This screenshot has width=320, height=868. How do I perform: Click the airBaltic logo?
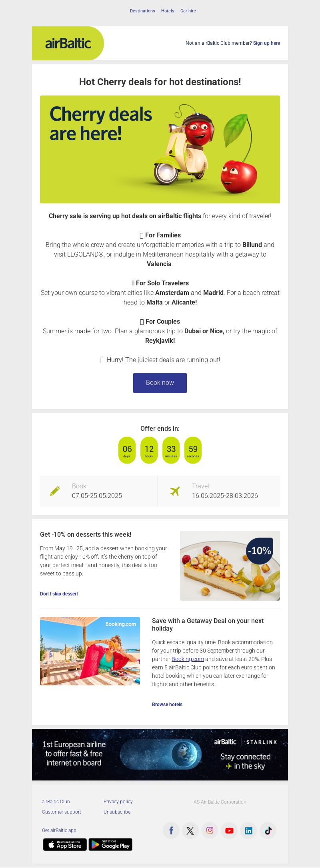(68, 43)
